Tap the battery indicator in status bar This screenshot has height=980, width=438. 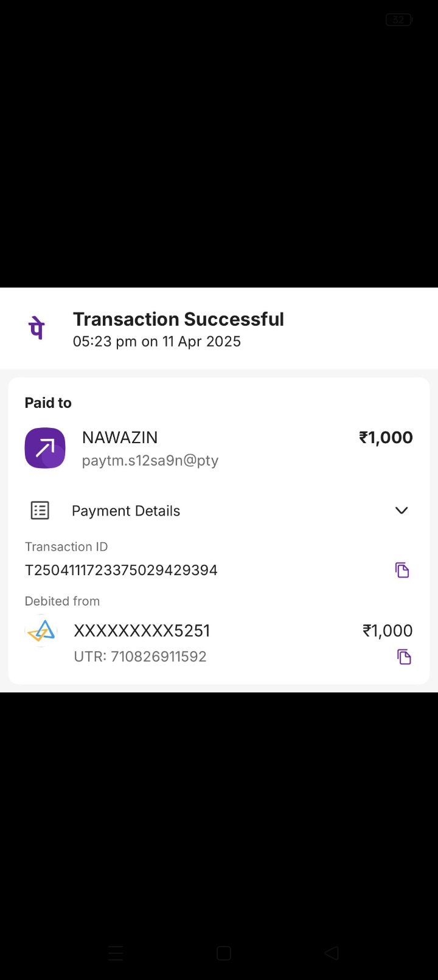398,20
